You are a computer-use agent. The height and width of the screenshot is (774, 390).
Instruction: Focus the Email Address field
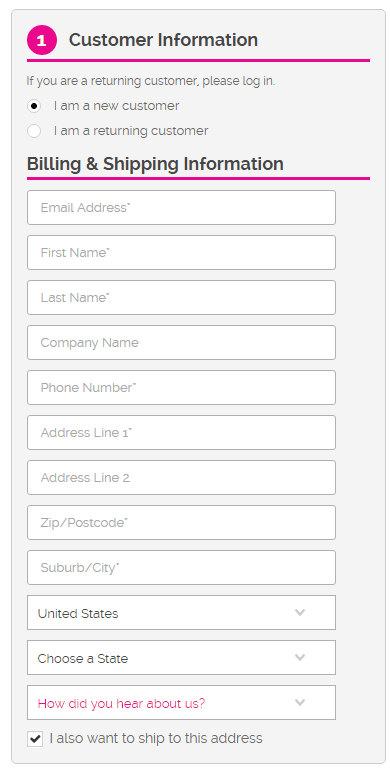coord(181,207)
